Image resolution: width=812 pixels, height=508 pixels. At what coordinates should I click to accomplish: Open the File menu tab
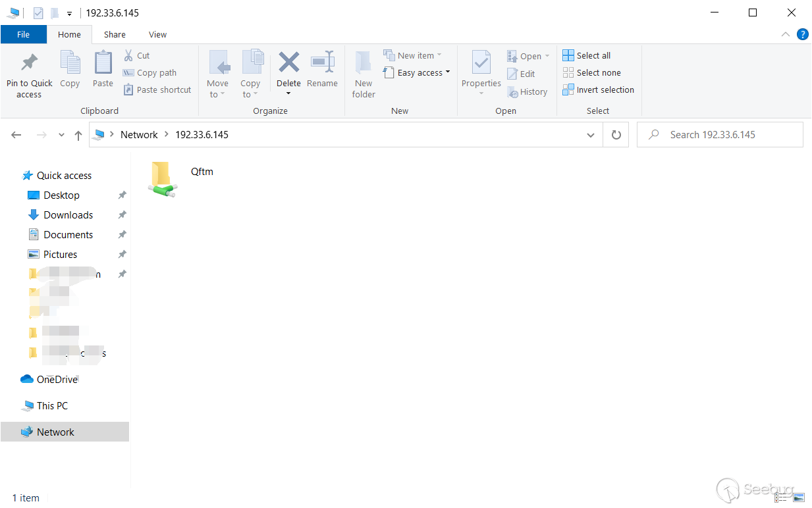23,35
